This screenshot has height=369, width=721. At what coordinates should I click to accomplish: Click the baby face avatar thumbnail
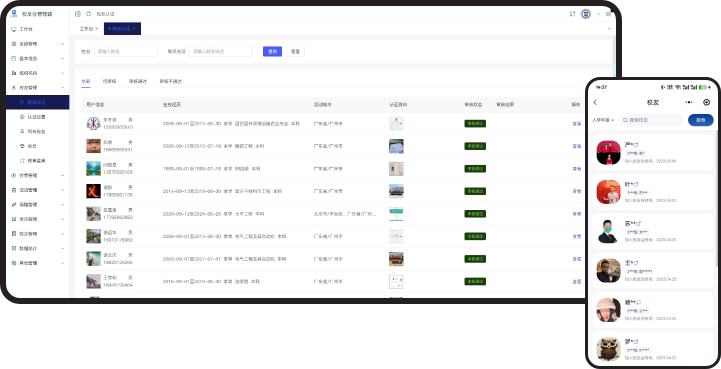point(93,146)
